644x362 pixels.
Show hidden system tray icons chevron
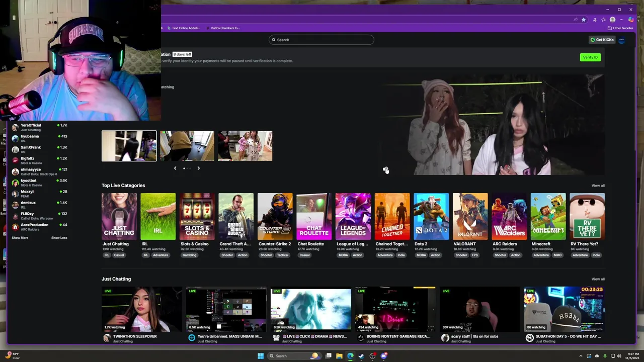click(x=581, y=356)
